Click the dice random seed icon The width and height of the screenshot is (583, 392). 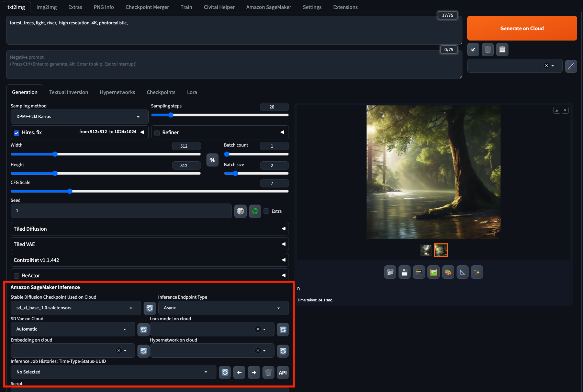tap(240, 211)
